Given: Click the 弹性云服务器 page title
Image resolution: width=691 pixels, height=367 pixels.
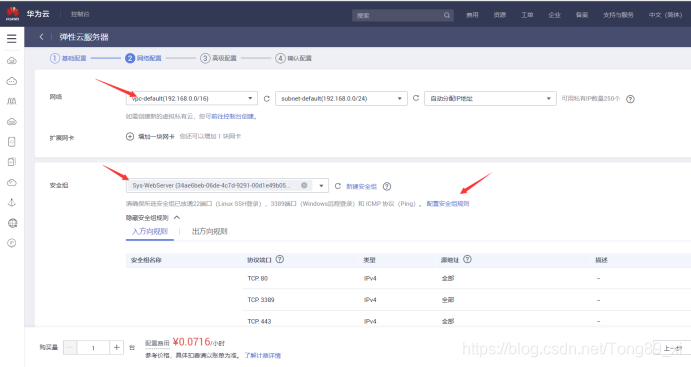Looking at the screenshot, I should pyautogui.click(x=84, y=37).
